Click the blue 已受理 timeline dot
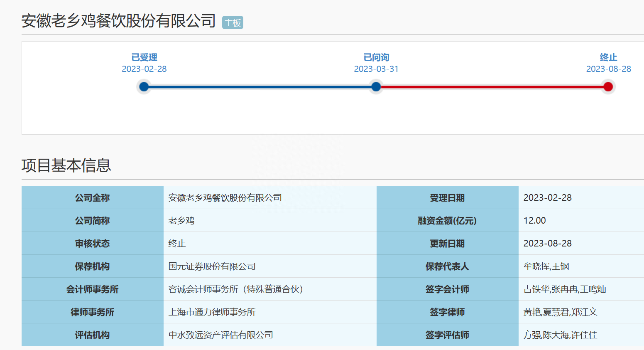Image resolution: width=644 pixels, height=350 pixels. [x=144, y=87]
